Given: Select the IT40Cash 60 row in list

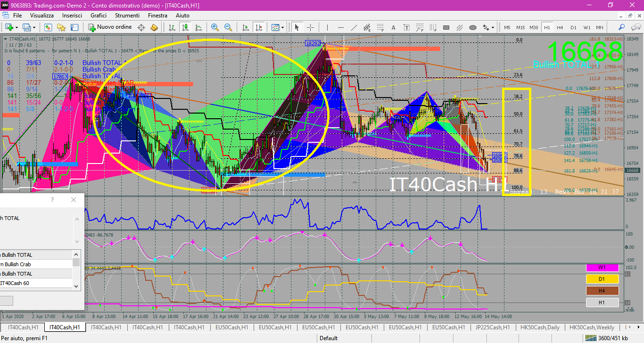Looking at the screenshot, I should point(36,283).
